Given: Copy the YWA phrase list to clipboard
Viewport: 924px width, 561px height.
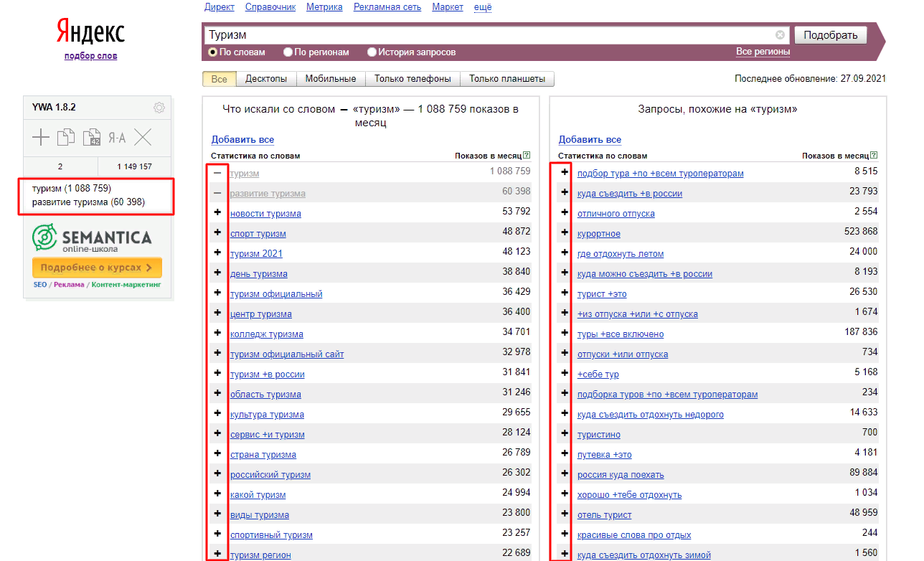Looking at the screenshot, I should [x=66, y=137].
